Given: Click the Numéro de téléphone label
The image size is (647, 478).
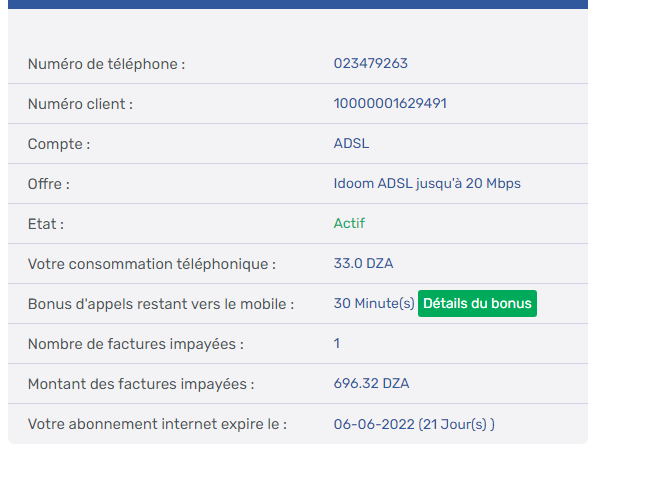Looking at the screenshot, I should pyautogui.click(x=106, y=64).
